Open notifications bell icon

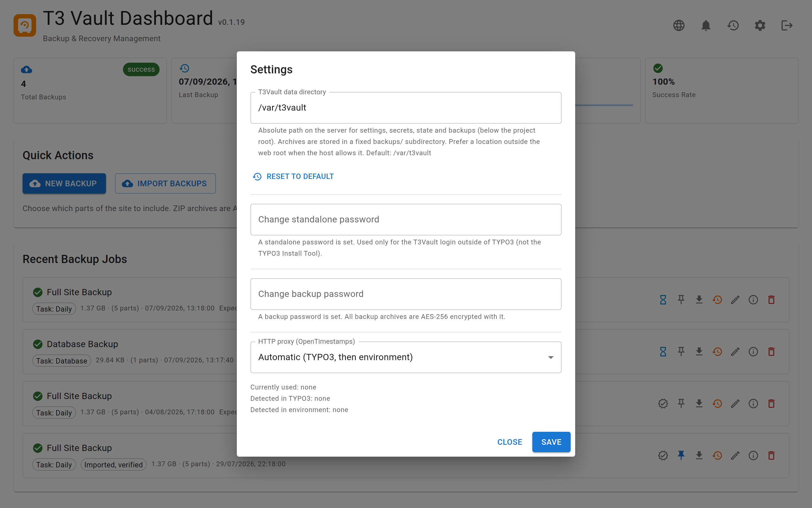[706, 25]
